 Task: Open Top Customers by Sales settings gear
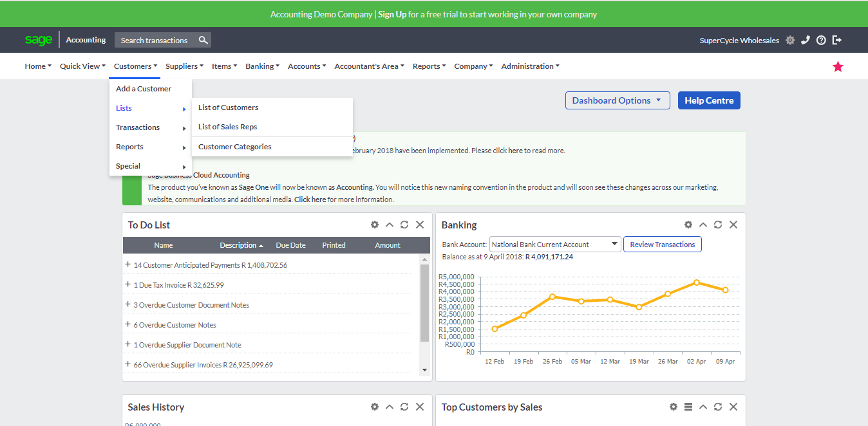tap(674, 407)
